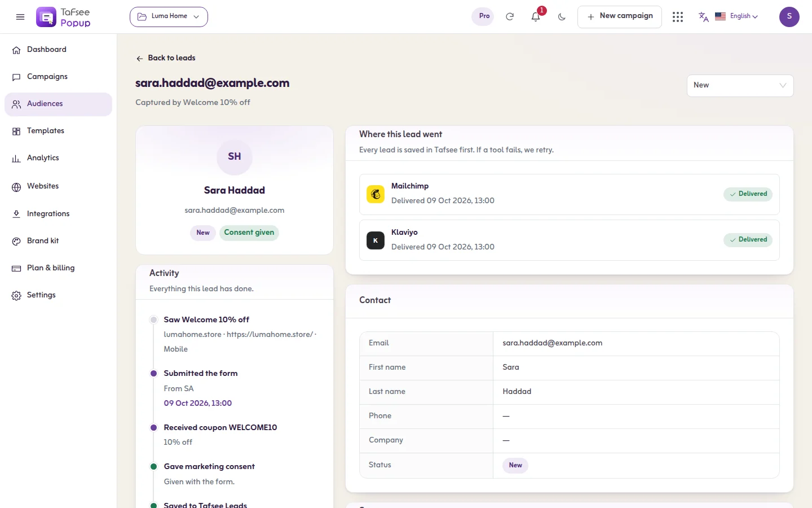The image size is (812, 508).
Task: Open Campaigns from the sidebar
Action: [x=58, y=77]
